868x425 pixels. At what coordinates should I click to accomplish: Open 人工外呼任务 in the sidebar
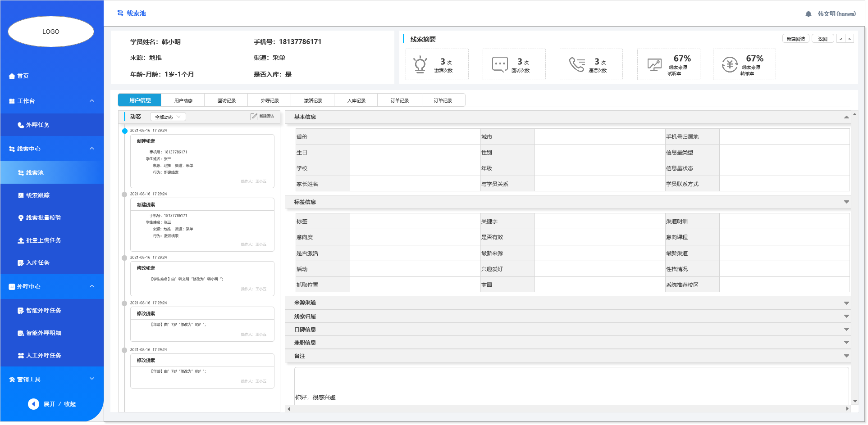pos(52,356)
